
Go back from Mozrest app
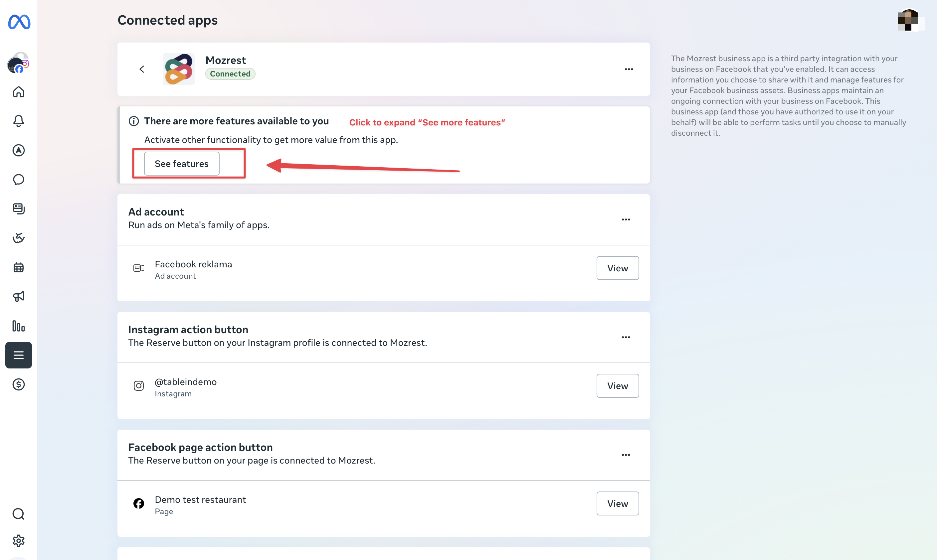[x=142, y=69]
